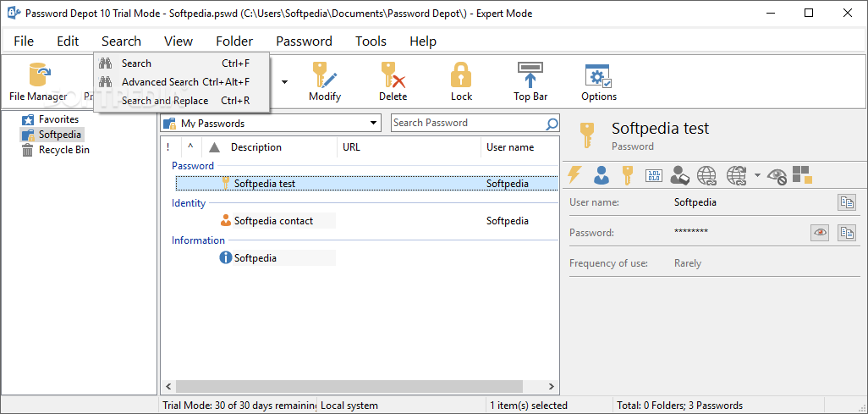Click the first globe with link icon
Screen dimensions: 868x414
[706, 175]
